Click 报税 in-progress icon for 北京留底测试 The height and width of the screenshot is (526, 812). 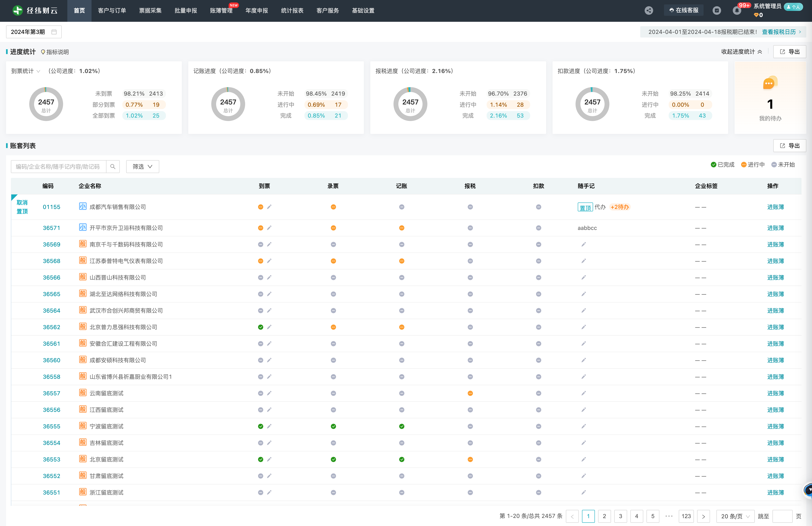470,460
